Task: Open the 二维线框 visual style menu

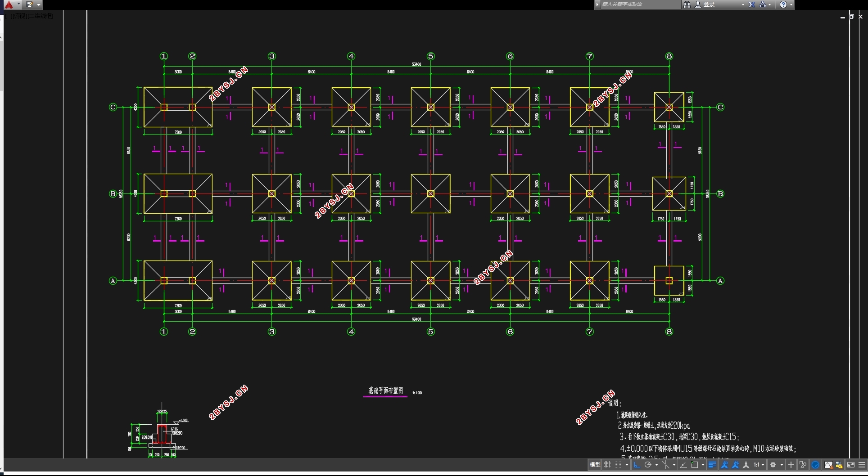Action: point(40,16)
